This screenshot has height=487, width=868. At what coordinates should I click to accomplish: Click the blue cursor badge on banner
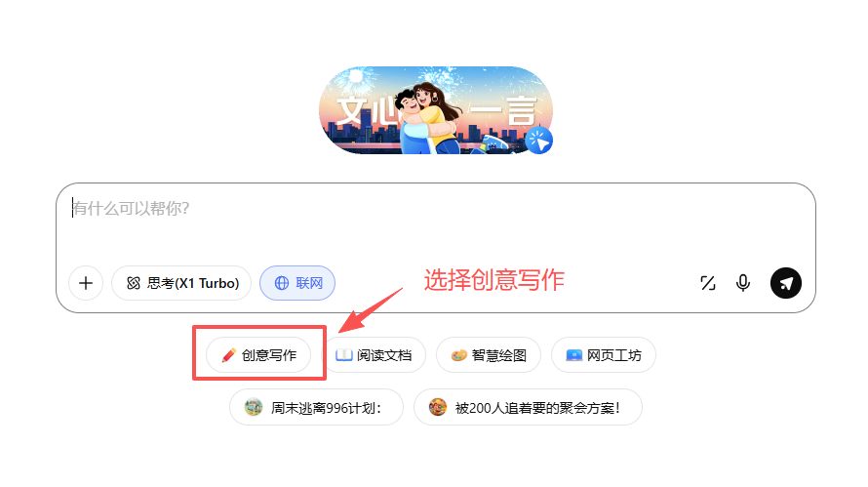(x=538, y=140)
